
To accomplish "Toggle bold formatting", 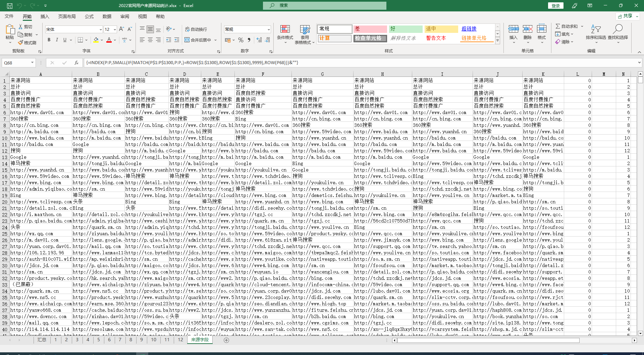I will [x=49, y=40].
